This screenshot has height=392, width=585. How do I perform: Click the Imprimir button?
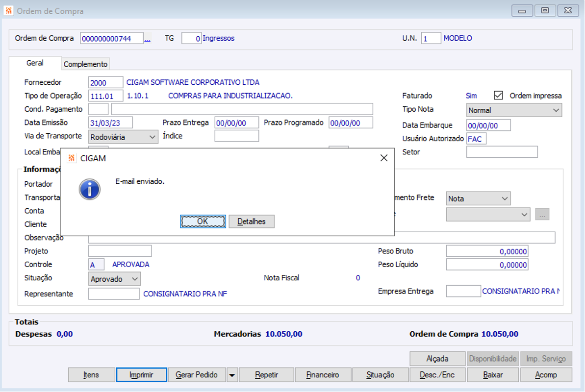(141, 375)
